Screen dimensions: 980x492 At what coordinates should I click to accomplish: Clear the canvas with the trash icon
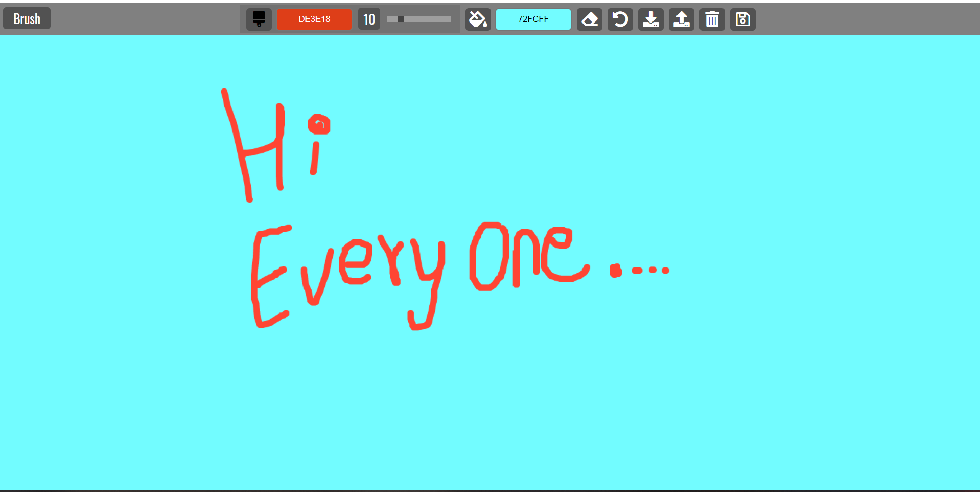pyautogui.click(x=712, y=19)
